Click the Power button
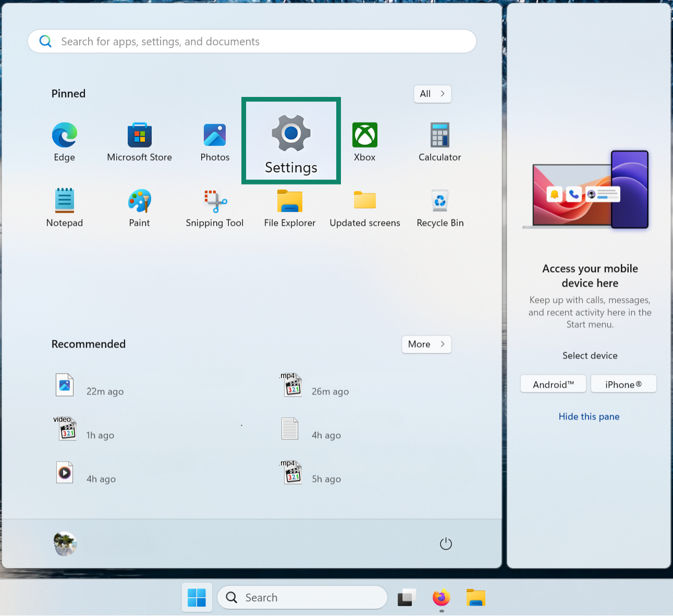Viewport: 673px width, 616px height. tap(446, 544)
